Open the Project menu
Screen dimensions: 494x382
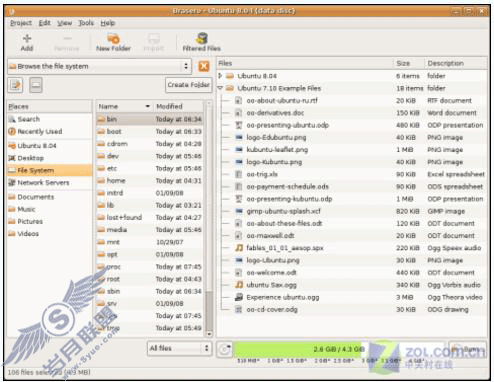(x=21, y=23)
